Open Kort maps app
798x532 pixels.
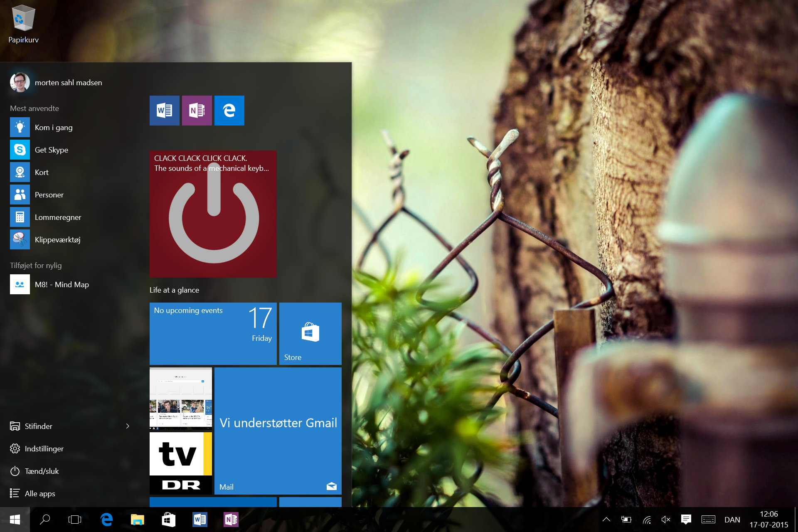(42, 172)
